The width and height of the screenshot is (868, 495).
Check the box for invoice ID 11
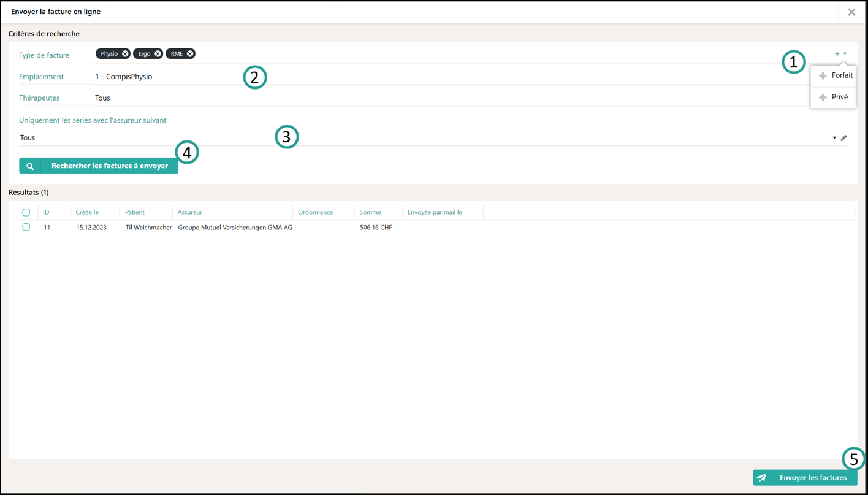(26, 227)
